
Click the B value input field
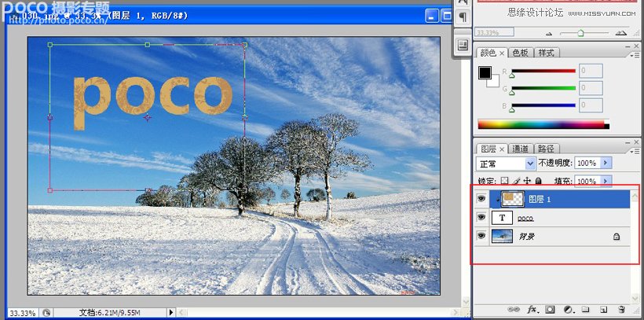tap(591, 105)
